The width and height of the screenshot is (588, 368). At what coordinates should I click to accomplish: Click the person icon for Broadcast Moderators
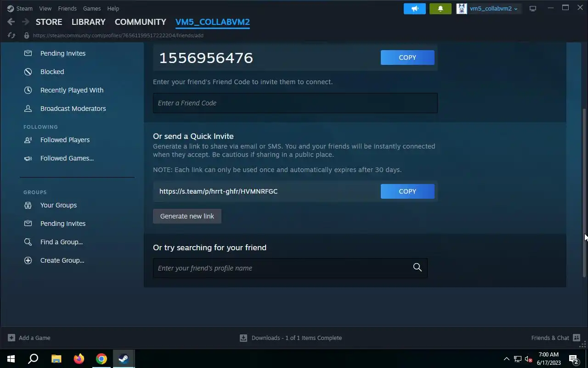28,109
